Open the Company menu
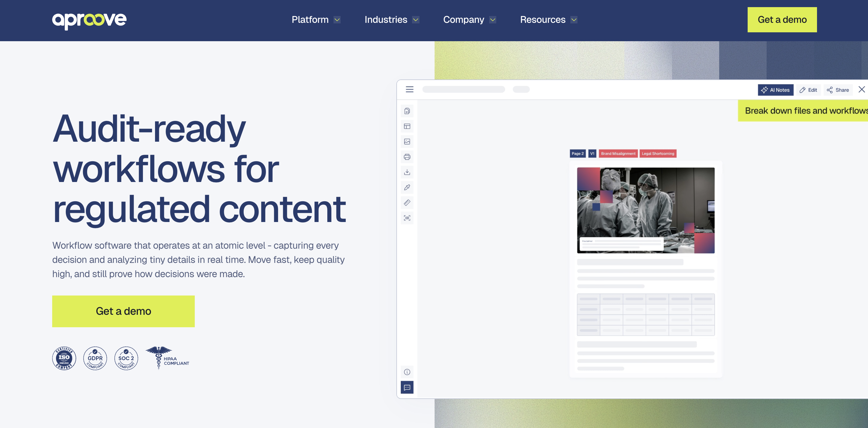 pyautogui.click(x=464, y=20)
